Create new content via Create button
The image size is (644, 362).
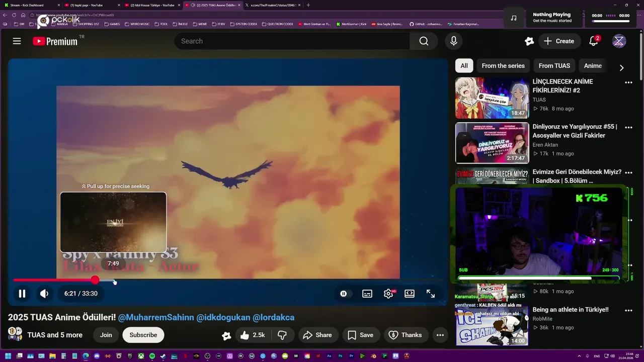pos(559,41)
